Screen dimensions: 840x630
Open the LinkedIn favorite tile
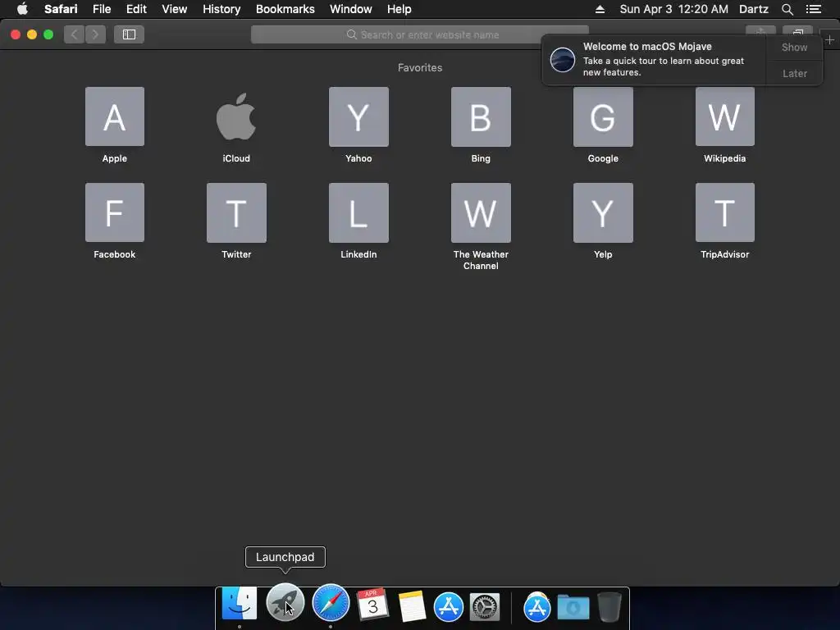[x=358, y=212]
